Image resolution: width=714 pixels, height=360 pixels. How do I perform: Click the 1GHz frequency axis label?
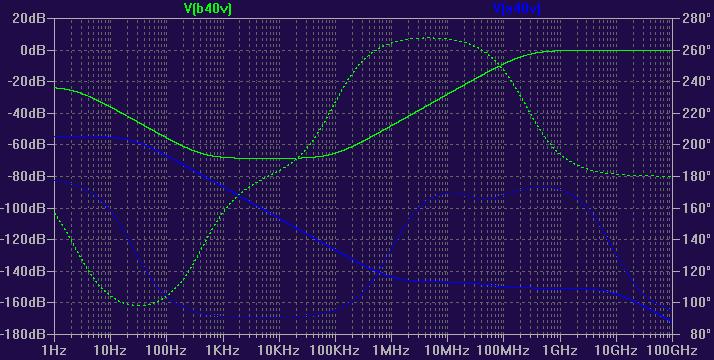click(x=560, y=350)
